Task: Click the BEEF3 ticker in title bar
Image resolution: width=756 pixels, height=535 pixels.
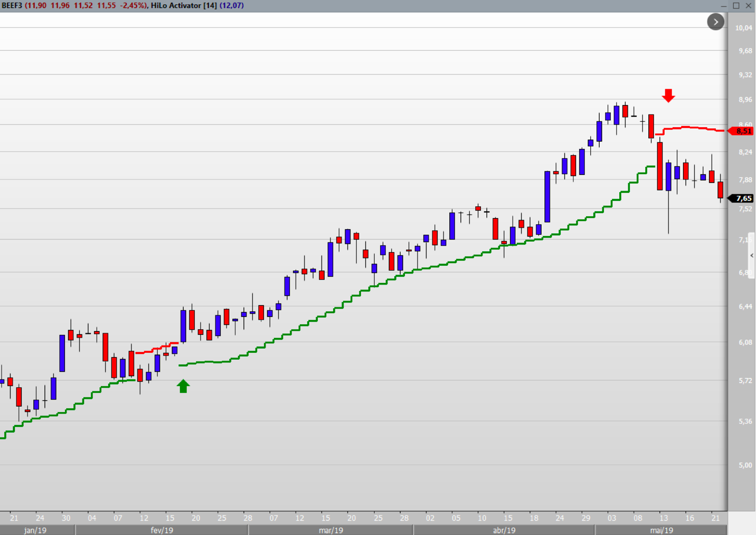Action: [12, 5]
